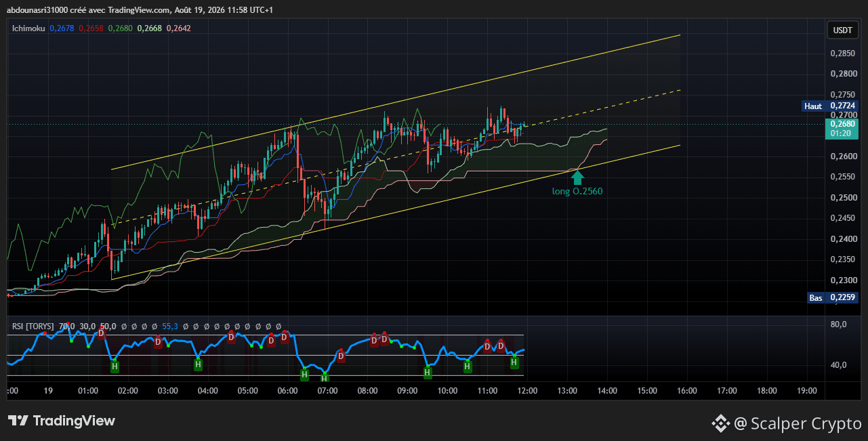Click the 0,2350 price axis label
Screen dimensions: 868x441
pos(842,259)
